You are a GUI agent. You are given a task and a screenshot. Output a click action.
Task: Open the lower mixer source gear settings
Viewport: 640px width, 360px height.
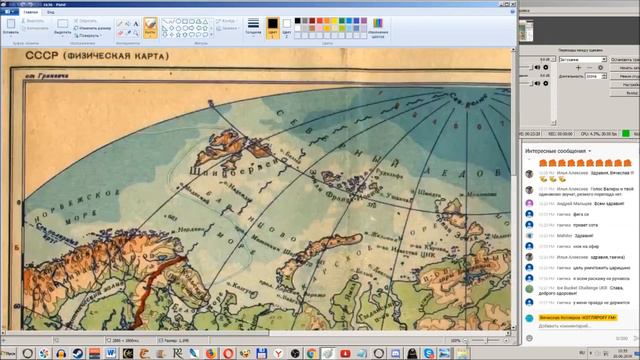(545, 83)
